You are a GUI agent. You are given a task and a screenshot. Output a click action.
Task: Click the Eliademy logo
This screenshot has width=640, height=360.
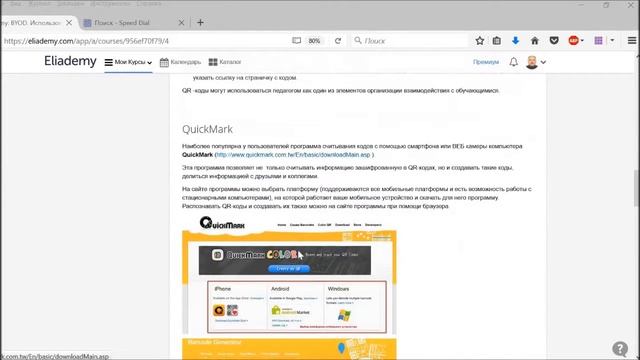(x=70, y=61)
